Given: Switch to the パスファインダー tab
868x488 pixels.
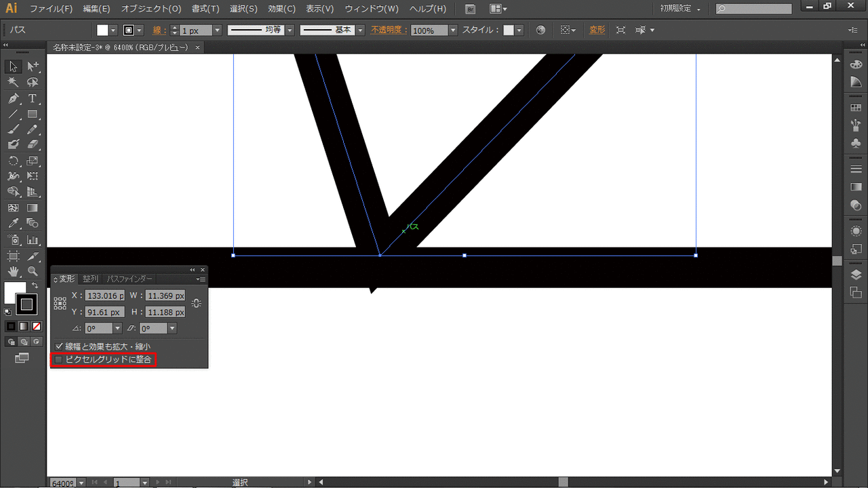Looking at the screenshot, I should [130, 279].
